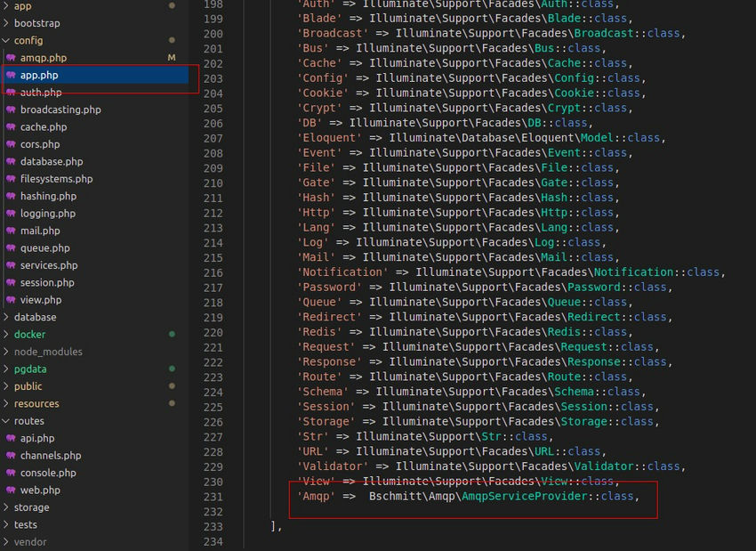Click the 'Amqp' key string in code

tap(316, 496)
